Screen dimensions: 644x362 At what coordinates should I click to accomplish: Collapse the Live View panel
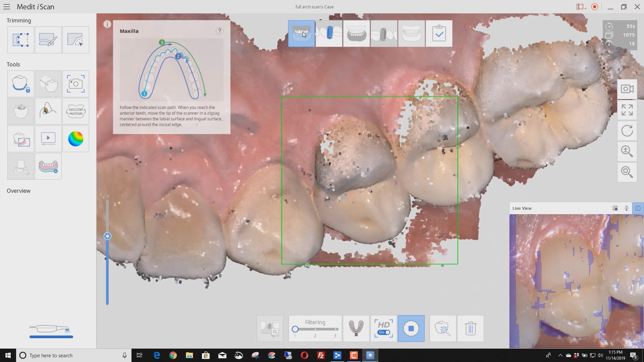[626, 208]
